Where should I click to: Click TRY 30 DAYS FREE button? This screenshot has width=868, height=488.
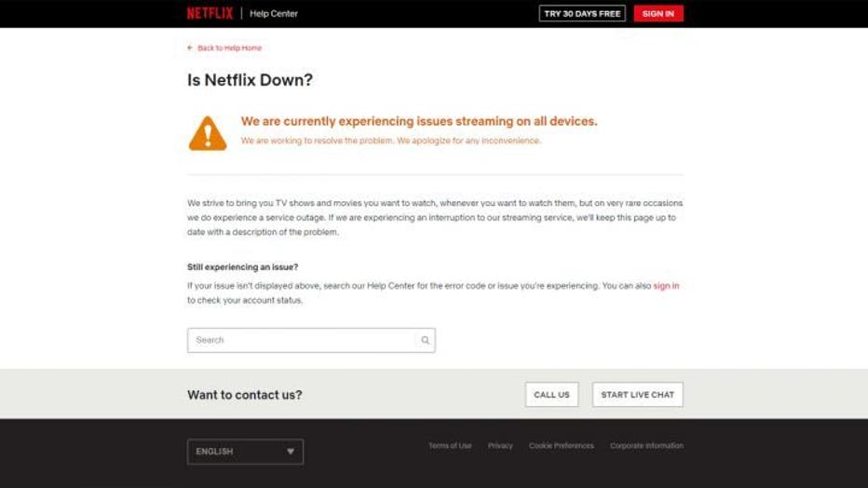click(x=582, y=13)
